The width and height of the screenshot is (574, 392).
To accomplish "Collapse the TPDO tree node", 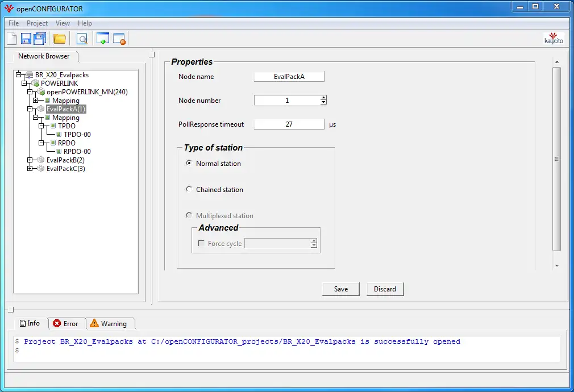I will 41,126.
